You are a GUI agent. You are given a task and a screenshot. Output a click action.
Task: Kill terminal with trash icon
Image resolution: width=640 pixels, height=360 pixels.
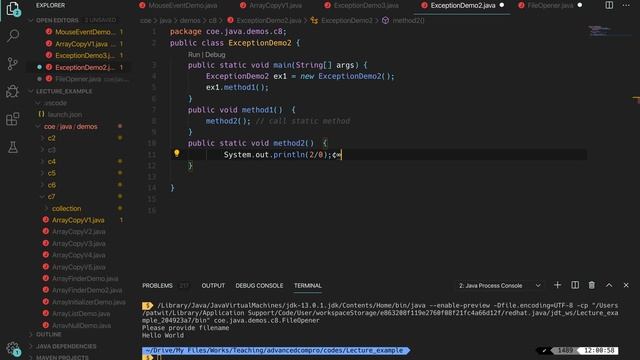click(x=592, y=285)
